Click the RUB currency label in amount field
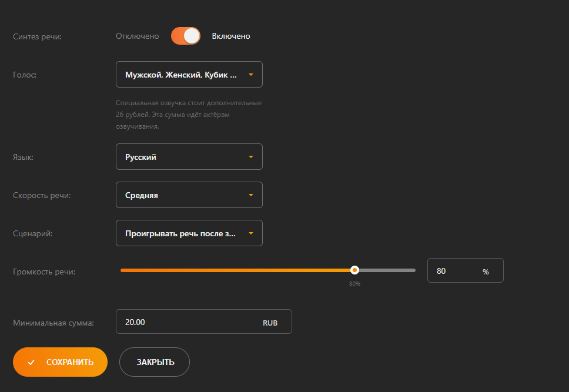569x392 pixels. pos(270,323)
